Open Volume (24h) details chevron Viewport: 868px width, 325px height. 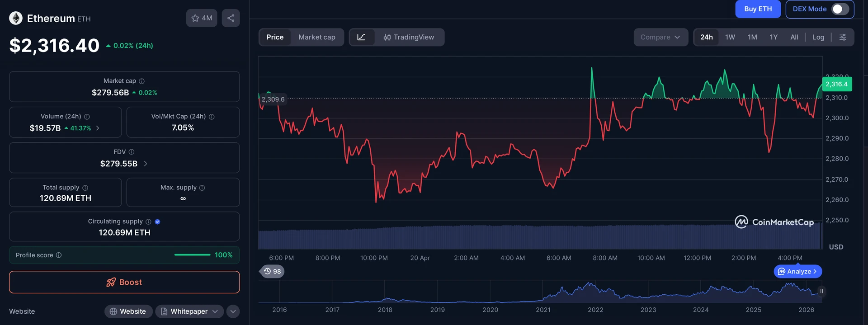point(98,128)
